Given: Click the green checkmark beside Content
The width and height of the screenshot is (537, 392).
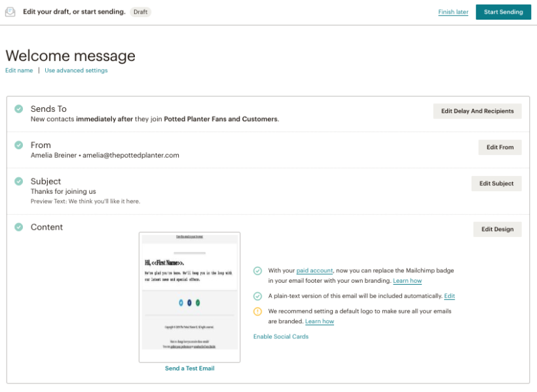Looking at the screenshot, I should 18,227.
